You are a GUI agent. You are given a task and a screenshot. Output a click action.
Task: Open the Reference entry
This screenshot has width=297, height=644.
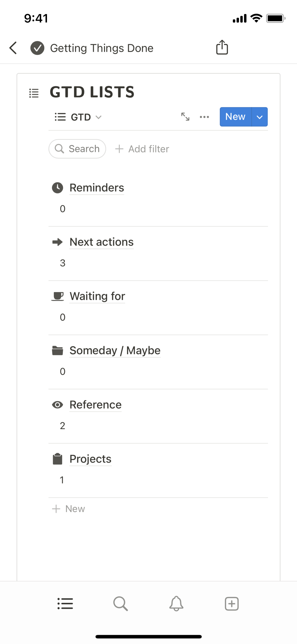(95, 405)
